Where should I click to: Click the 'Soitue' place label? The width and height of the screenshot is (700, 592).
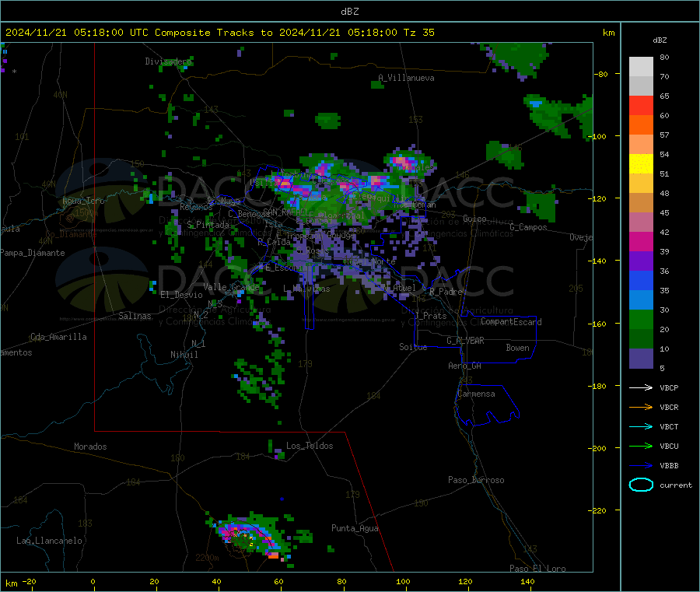coord(413,347)
